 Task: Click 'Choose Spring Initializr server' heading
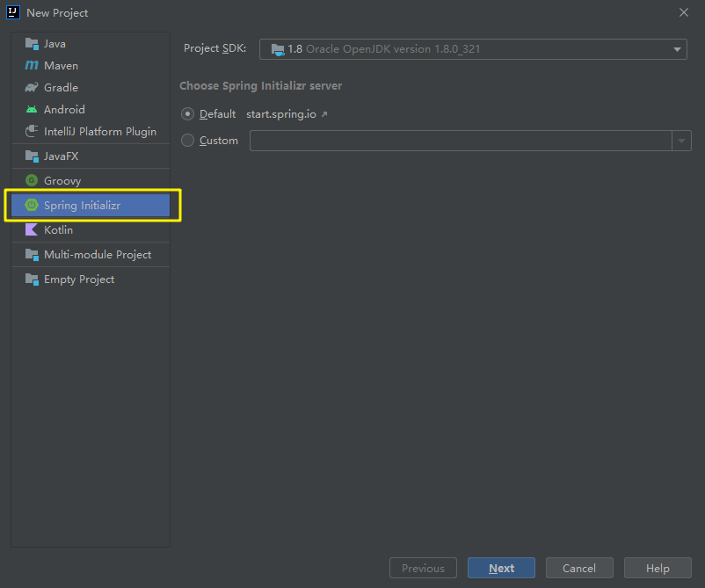tap(261, 86)
